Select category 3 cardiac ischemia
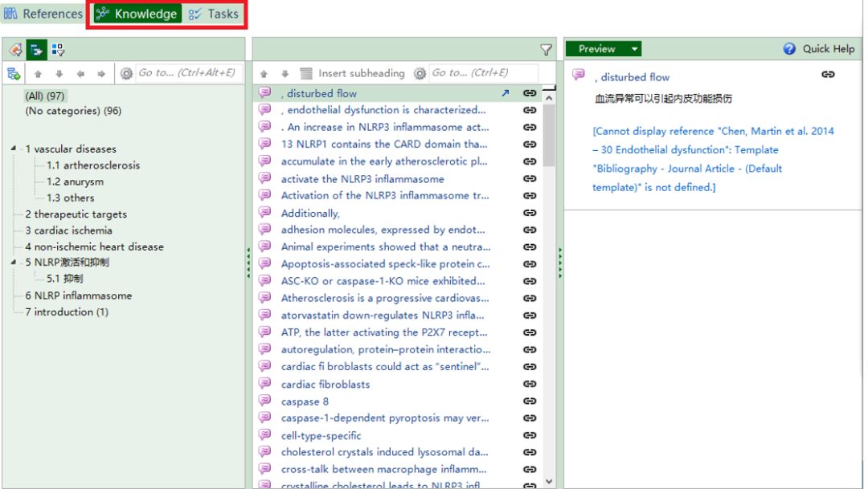The width and height of the screenshot is (868, 489). (x=68, y=230)
